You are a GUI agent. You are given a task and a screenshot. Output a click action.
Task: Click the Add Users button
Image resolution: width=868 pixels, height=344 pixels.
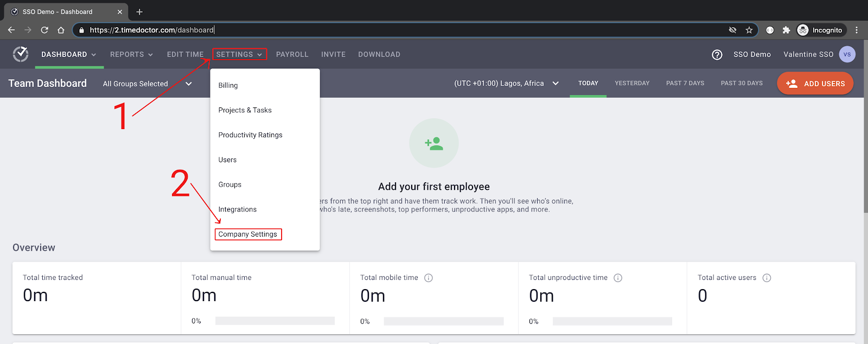[x=815, y=84]
